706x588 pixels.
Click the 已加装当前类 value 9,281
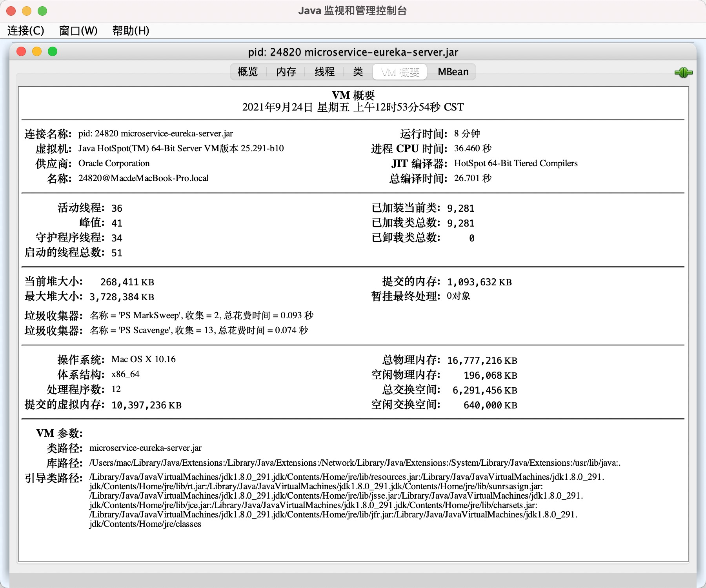click(x=461, y=208)
